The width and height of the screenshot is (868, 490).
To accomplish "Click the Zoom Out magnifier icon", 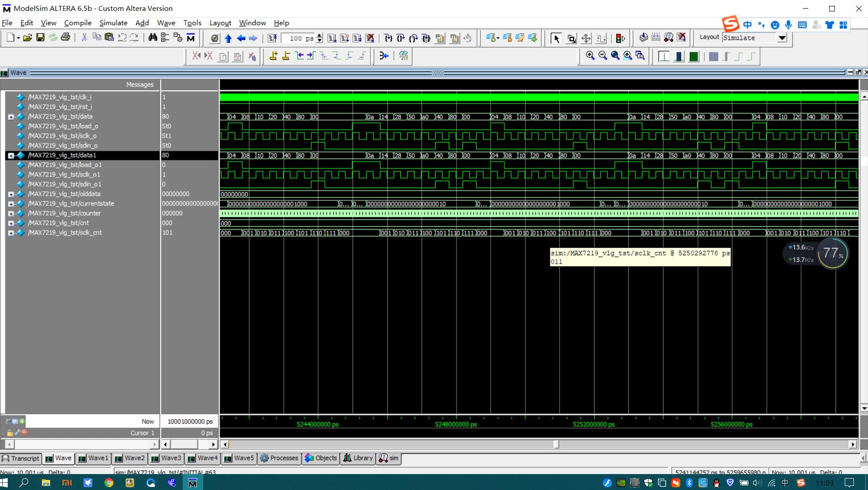I will [602, 56].
